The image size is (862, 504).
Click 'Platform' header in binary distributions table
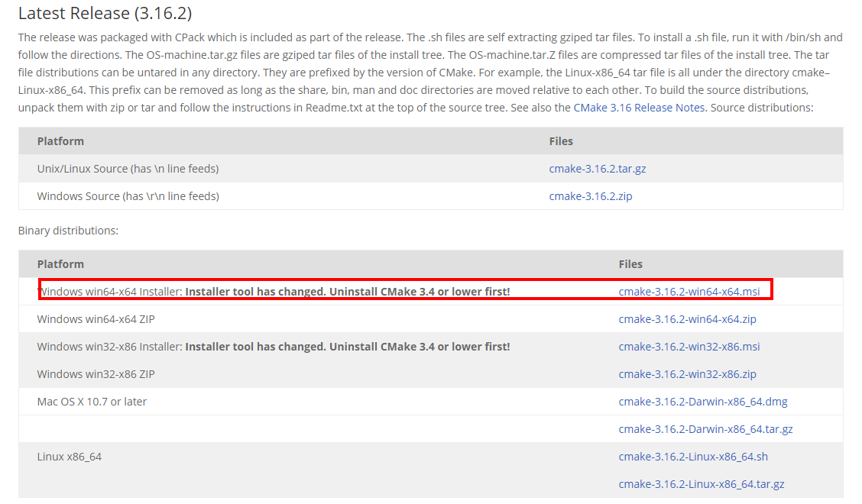(x=60, y=264)
